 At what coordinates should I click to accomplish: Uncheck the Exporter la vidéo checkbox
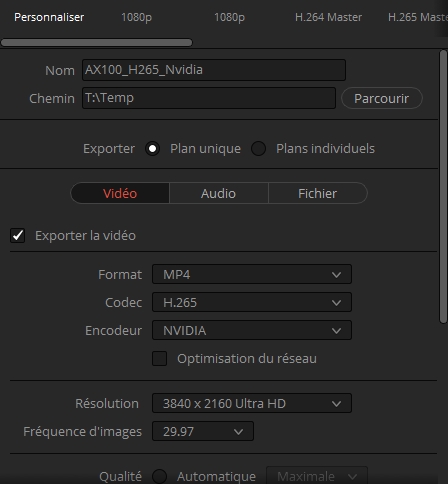click(x=17, y=236)
